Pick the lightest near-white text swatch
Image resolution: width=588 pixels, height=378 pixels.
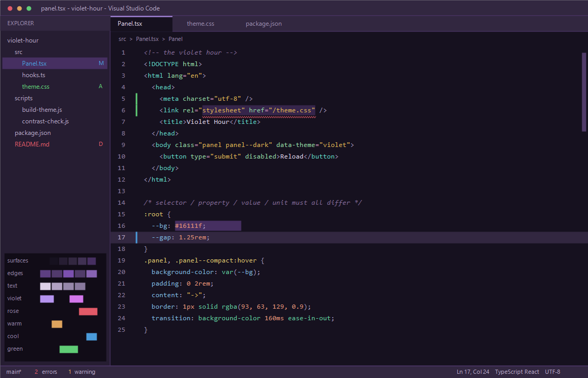[45, 287]
